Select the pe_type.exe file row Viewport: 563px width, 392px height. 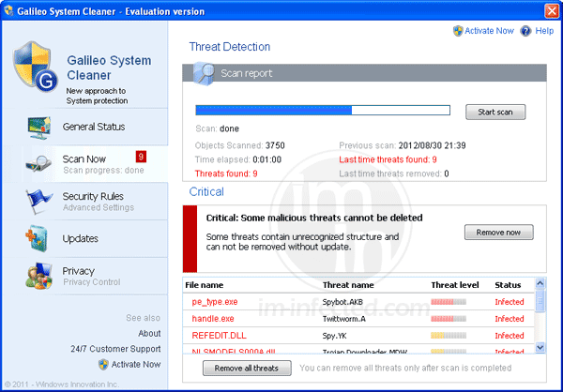[x=358, y=302]
